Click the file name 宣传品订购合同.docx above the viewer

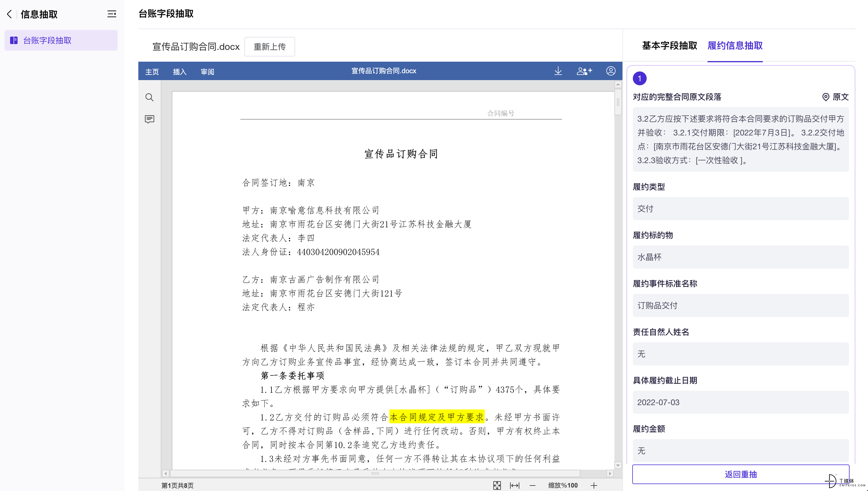coord(196,47)
